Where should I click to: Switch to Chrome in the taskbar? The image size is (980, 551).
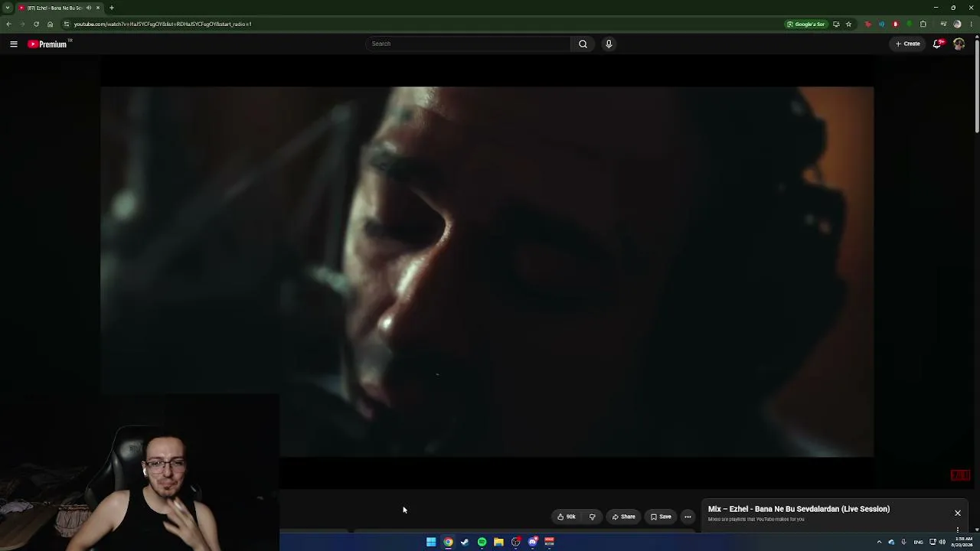tap(448, 542)
